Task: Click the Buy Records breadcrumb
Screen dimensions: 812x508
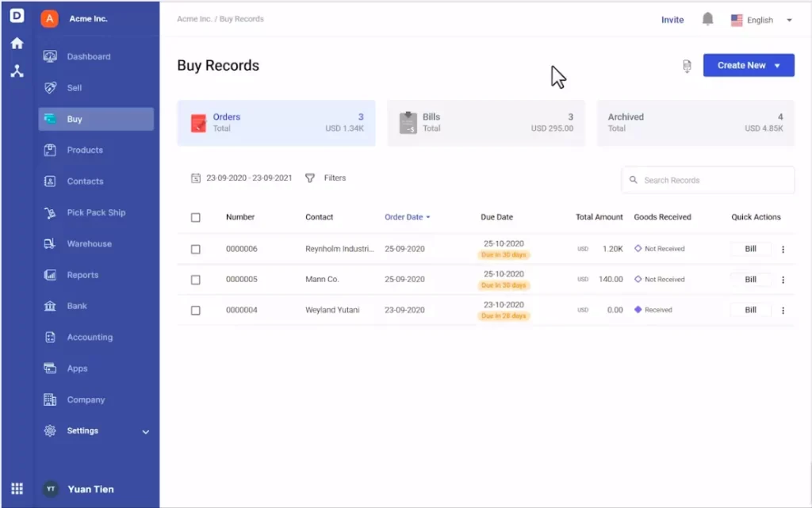Action: click(x=241, y=19)
